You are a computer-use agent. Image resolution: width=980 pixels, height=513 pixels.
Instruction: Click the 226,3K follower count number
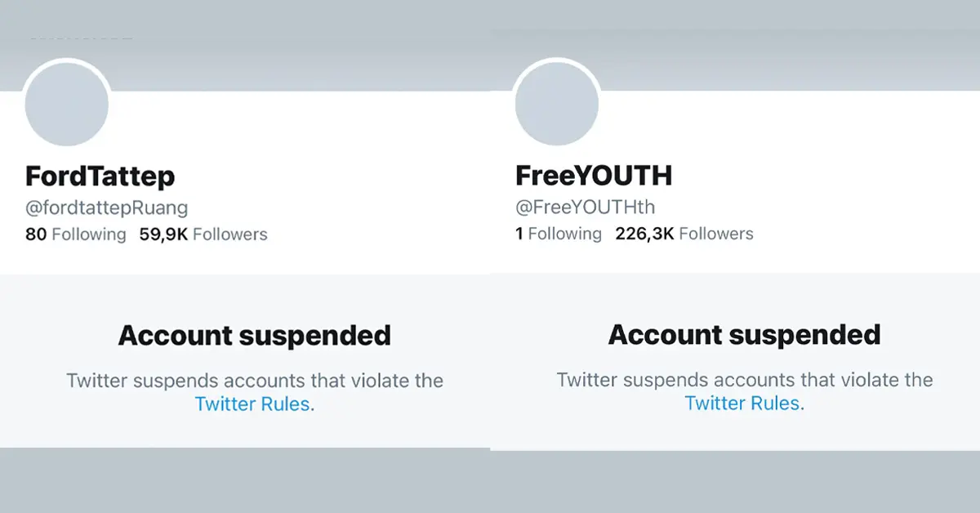coord(644,234)
